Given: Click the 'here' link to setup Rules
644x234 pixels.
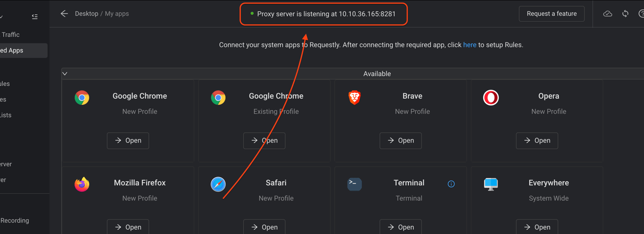Looking at the screenshot, I should (x=470, y=45).
